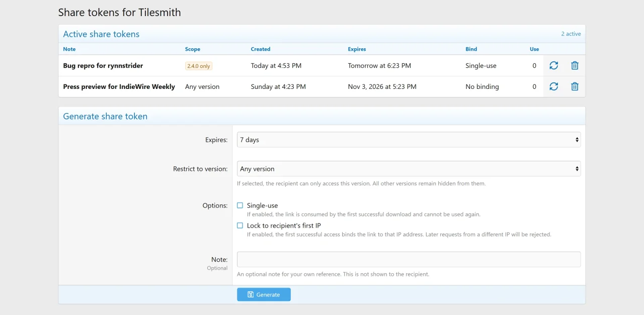
Task: Focus the optional Note text field
Action: click(x=409, y=259)
